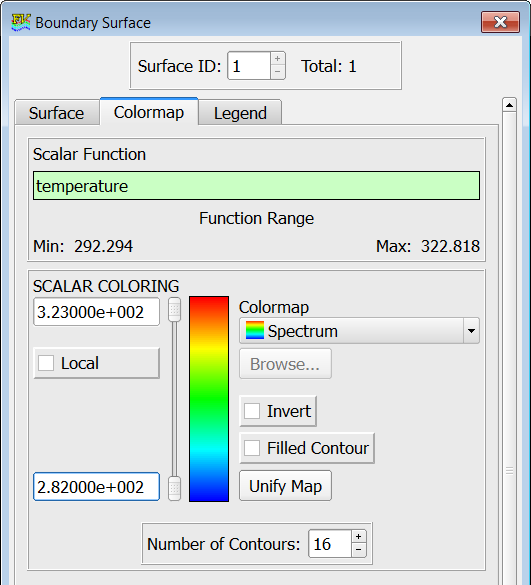Decrease the Number of Contours
Screen dimensions: 531x585
pyautogui.click(x=358, y=550)
